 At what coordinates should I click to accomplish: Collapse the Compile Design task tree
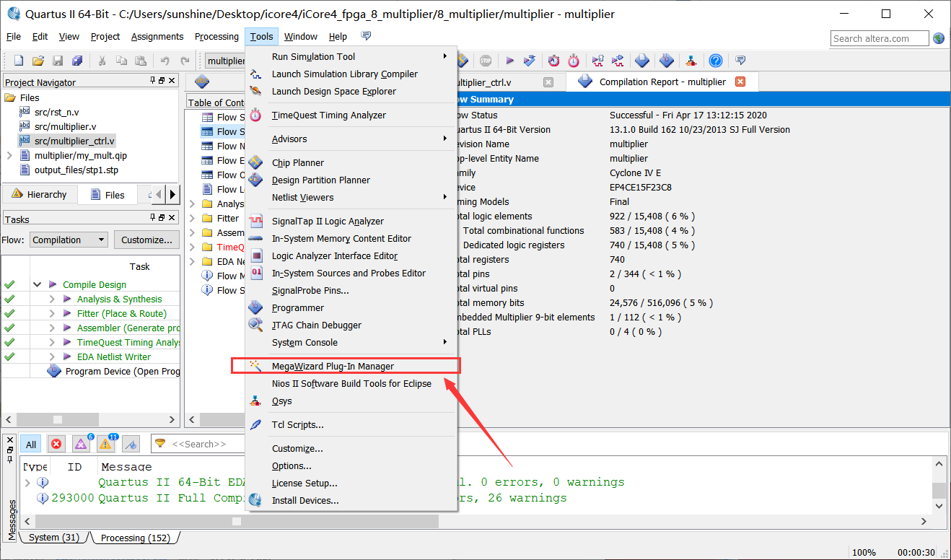pyautogui.click(x=37, y=284)
